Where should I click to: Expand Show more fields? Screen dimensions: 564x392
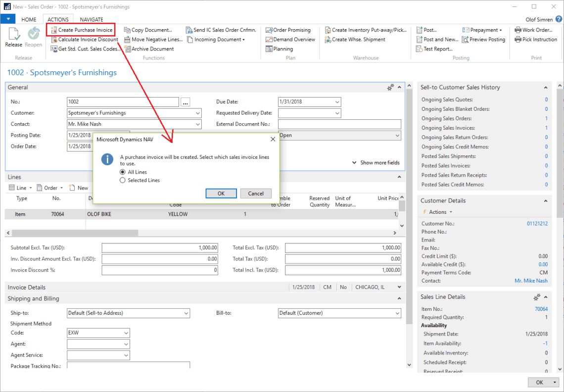tap(376, 163)
